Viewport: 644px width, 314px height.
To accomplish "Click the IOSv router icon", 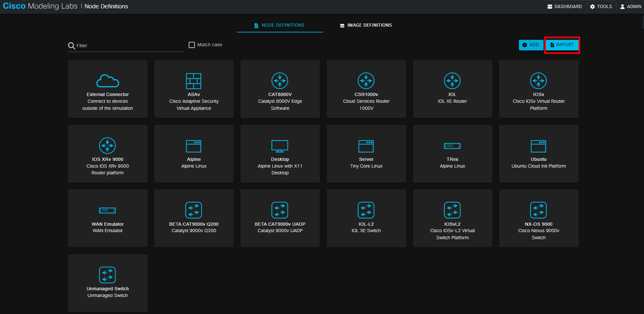I will click(538, 81).
